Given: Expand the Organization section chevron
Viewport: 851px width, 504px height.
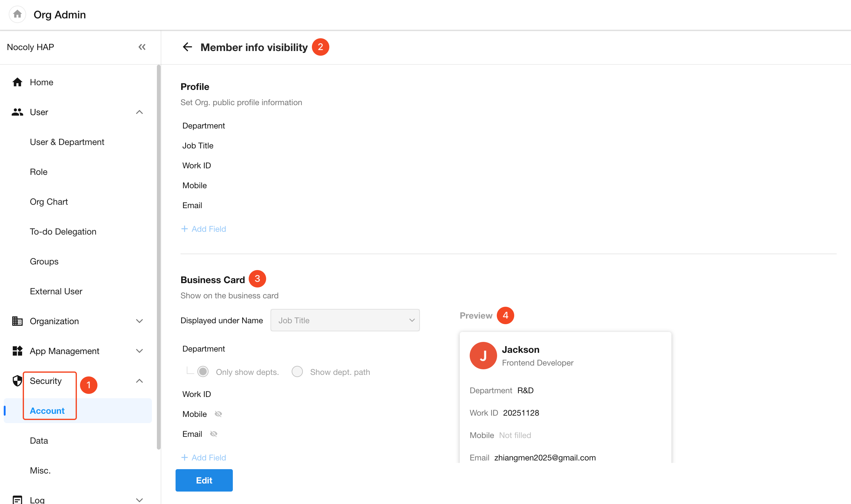Looking at the screenshot, I should click(139, 321).
